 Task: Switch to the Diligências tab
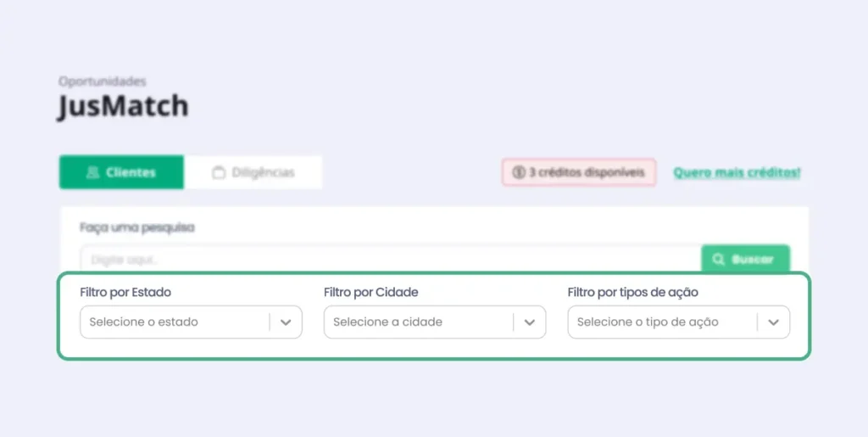pos(253,172)
